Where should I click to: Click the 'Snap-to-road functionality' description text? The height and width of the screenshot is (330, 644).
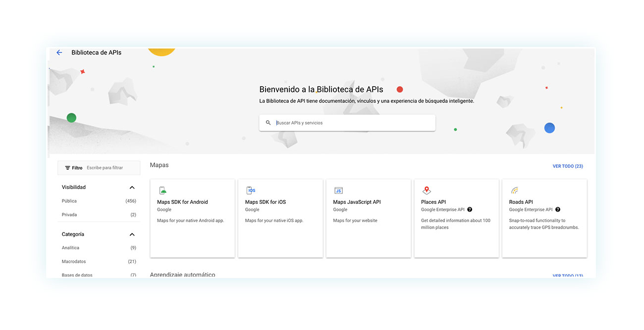click(544, 224)
